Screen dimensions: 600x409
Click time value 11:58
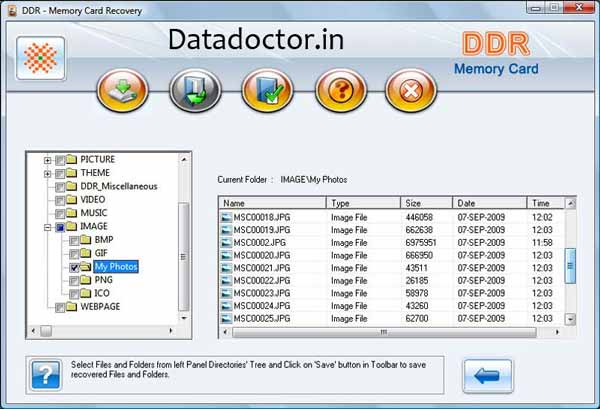542,243
